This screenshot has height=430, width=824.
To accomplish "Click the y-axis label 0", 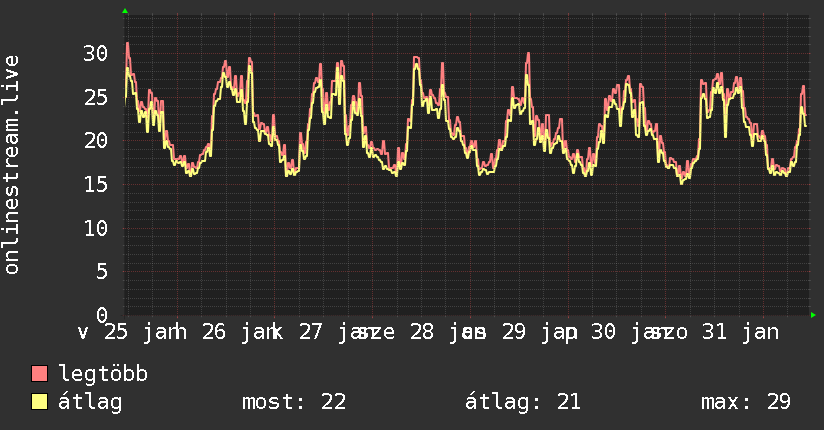I will tap(102, 315).
